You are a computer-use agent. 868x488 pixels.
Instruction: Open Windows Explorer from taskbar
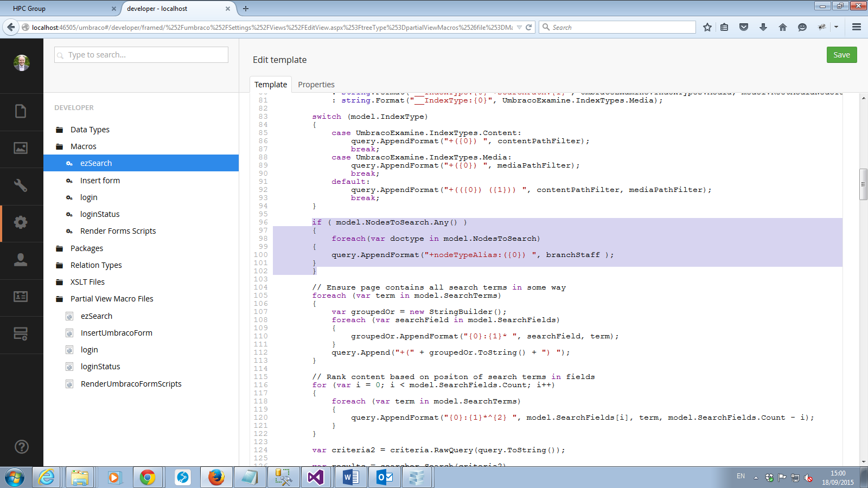click(x=80, y=477)
